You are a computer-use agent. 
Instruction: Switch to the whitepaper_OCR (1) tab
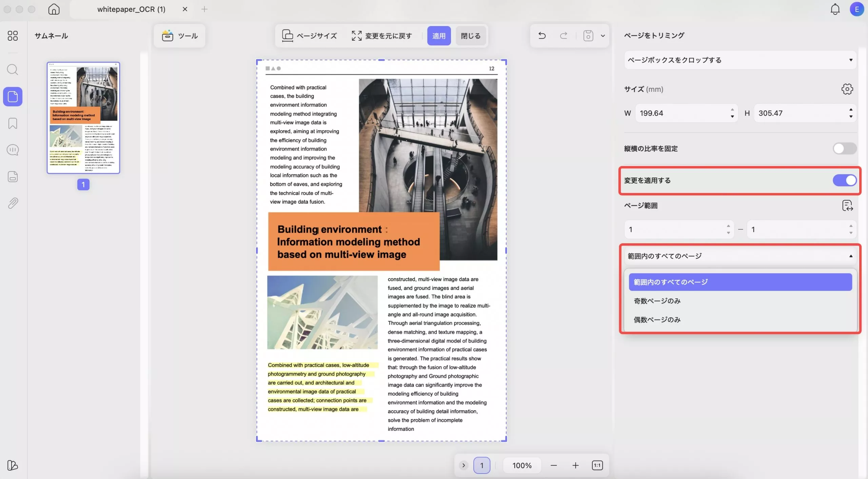pyautogui.click(x=132, y=9)
